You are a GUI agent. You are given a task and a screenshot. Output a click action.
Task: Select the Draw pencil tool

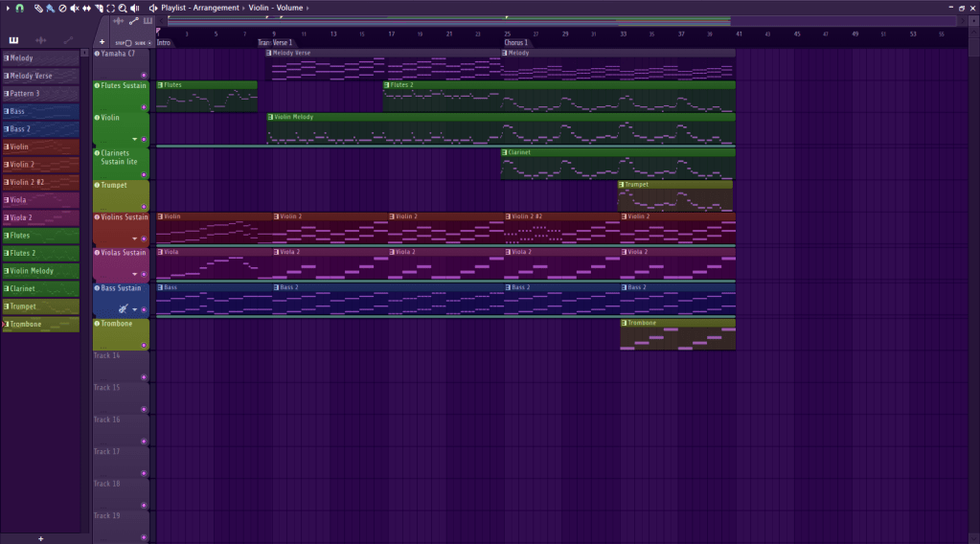[38, 8]
